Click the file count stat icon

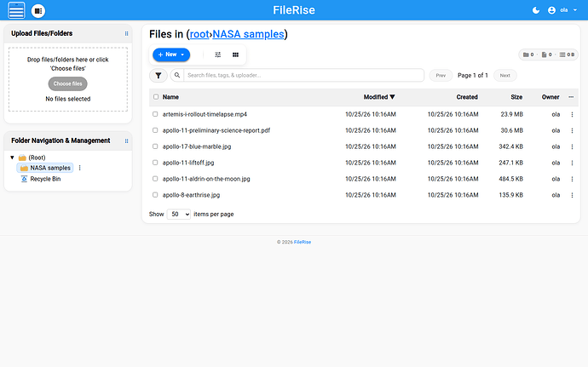tap(545, 54)
